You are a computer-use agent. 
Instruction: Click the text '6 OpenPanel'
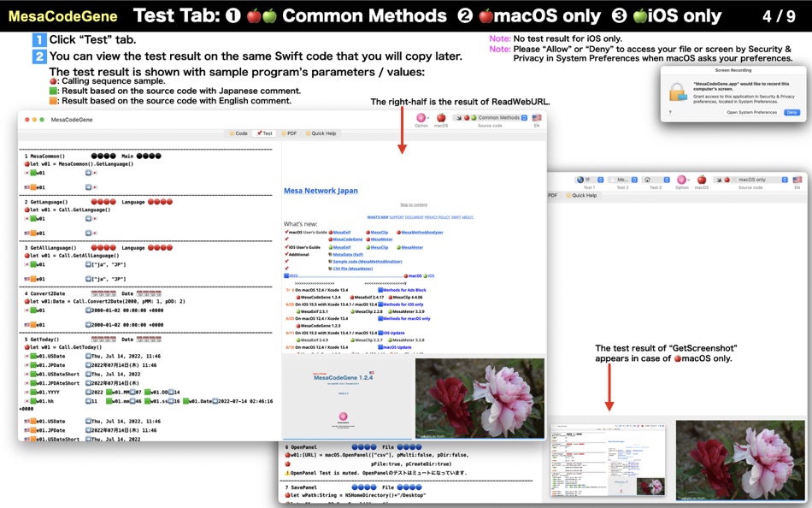[301, 446]
